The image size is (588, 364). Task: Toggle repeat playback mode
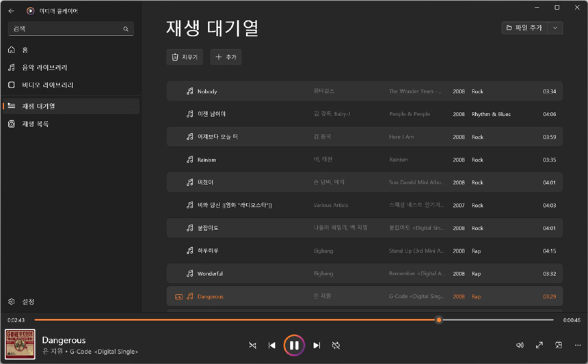[x=336, y=346]
